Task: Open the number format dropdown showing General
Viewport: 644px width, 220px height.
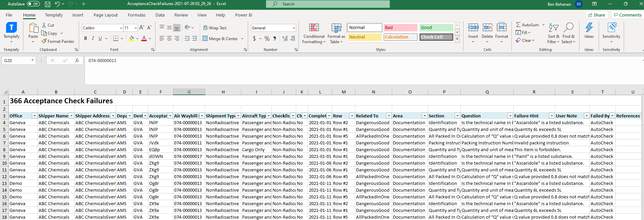Action: pyautogui.click(x=294, y=28)
